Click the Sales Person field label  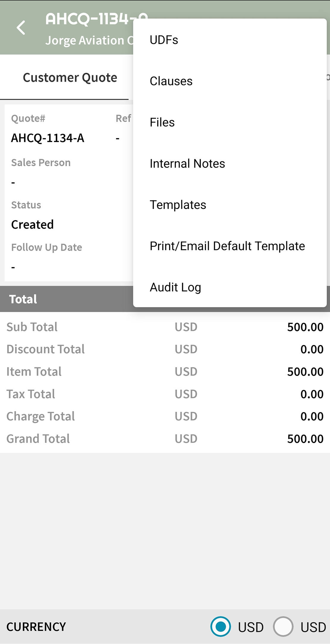tap(41, 163)
